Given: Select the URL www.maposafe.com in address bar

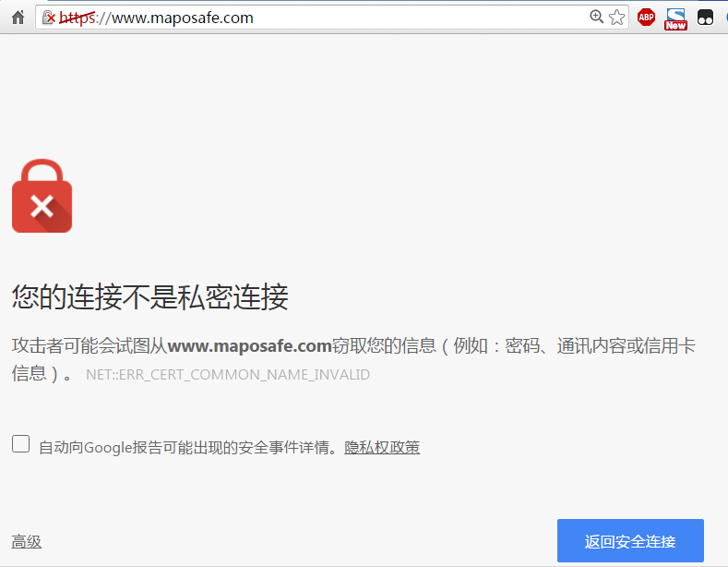Looking at the screenshot, I should [183, 18].
